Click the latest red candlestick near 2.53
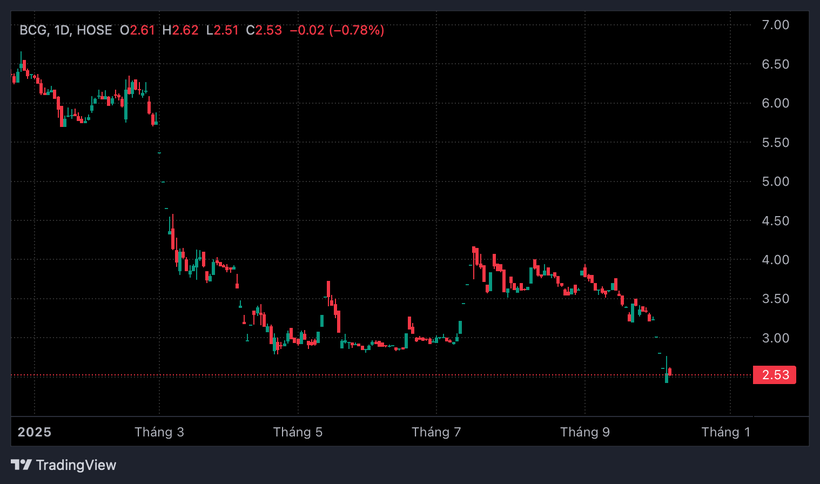The height and width of the screenshot is (484, 820). [x=670, y=372]
